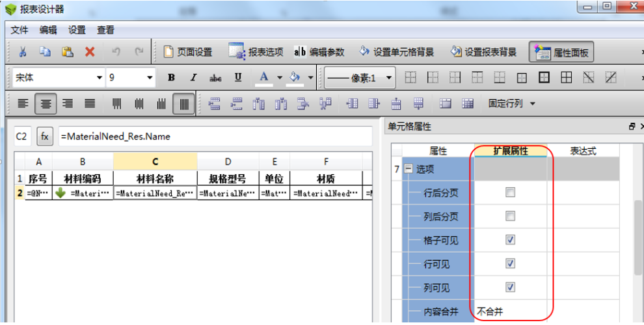The height and width of the screenshot is (325, 644).
Task: Click the 设置单元格背景 button
Action: pos(396,52)
